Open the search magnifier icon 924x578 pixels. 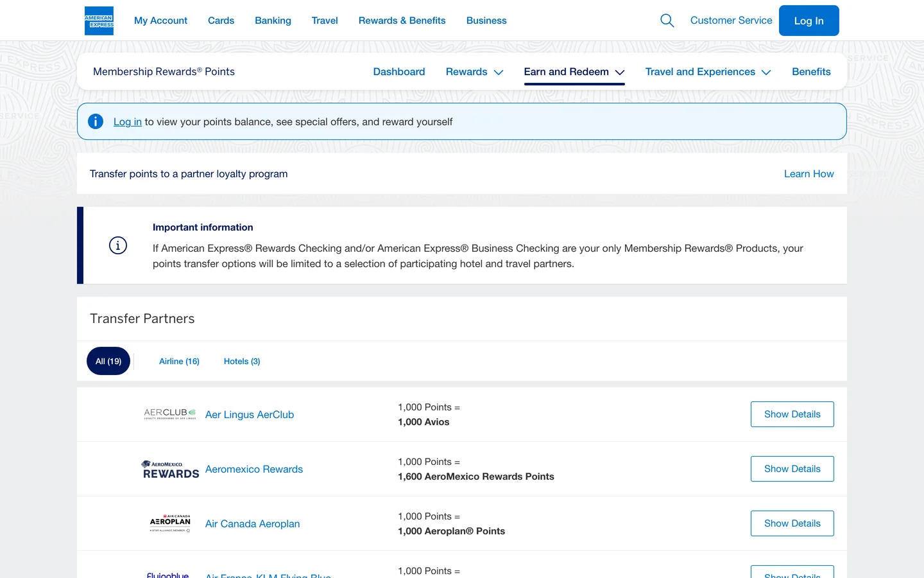pyautogui.click(x=667, y=21)
